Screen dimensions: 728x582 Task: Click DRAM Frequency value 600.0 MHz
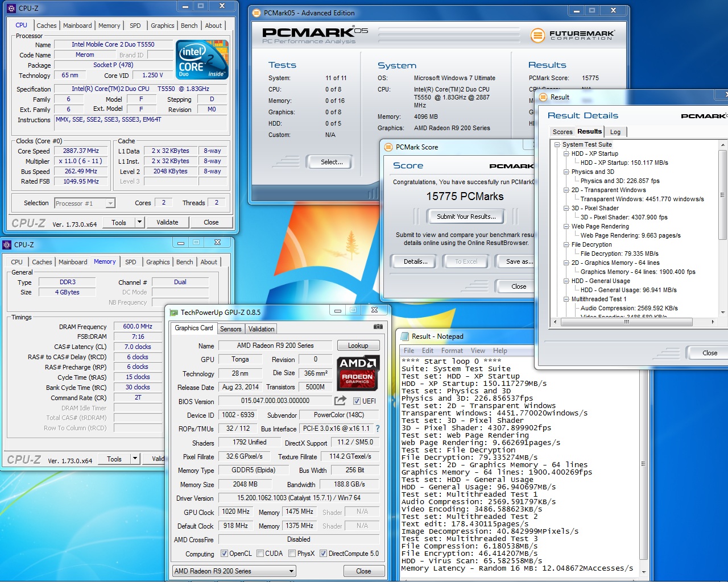pyautogui.click(x=138, y=327)
